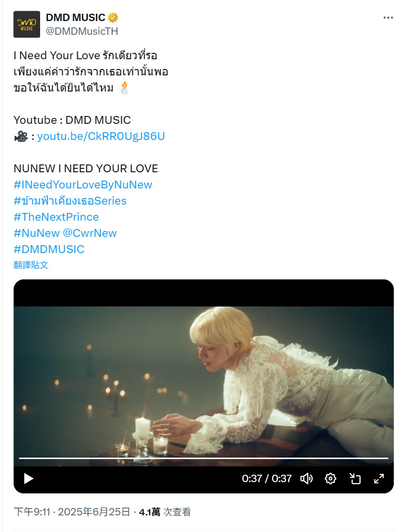Open the #NuNew hashtag
This screenshot has height=532, width=405.
37,233
